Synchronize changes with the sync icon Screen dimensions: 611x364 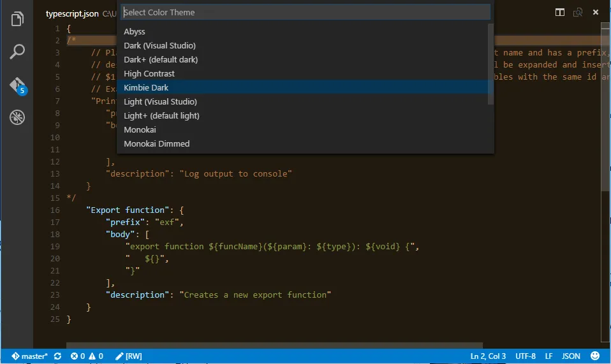pyautogui.click(x=57, y=356)
